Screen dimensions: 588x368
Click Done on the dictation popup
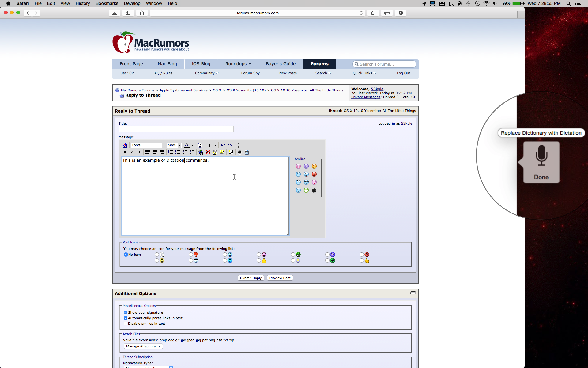pos(541,177)
